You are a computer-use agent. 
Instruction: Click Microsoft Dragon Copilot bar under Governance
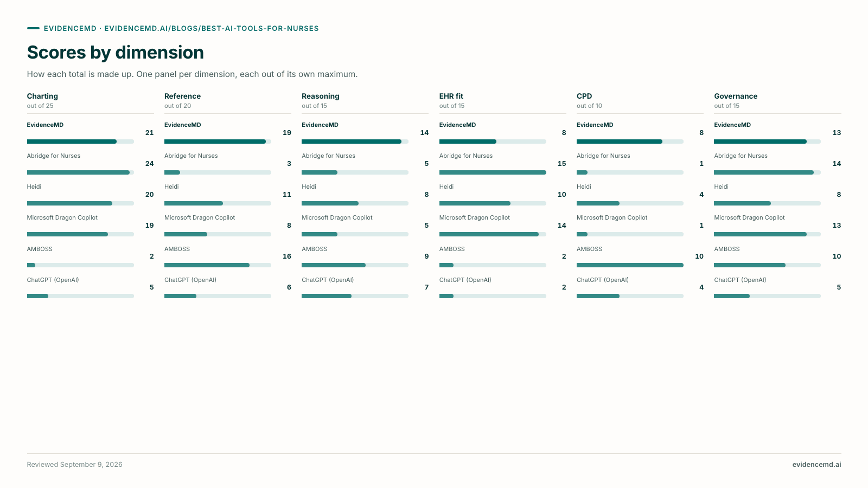tap(767, 234)
